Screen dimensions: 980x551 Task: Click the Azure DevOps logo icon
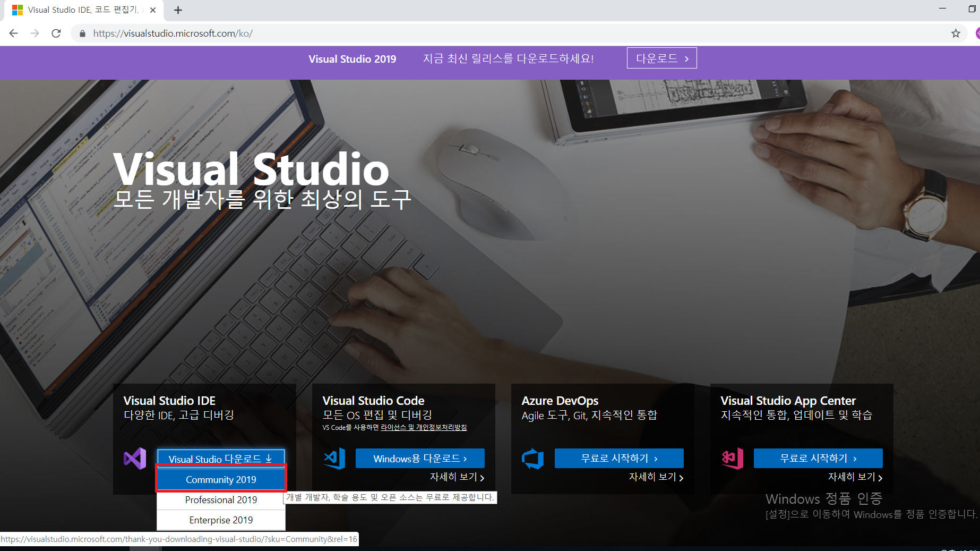533,459
